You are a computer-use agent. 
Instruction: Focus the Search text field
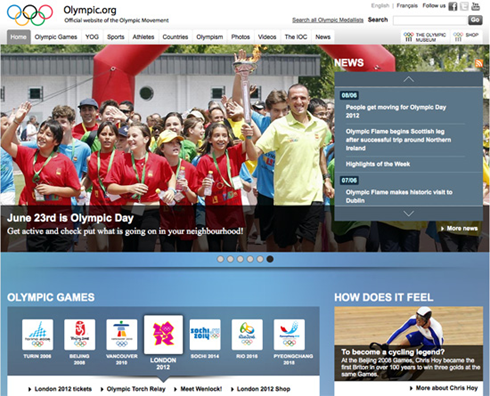[x=430, y=20]
